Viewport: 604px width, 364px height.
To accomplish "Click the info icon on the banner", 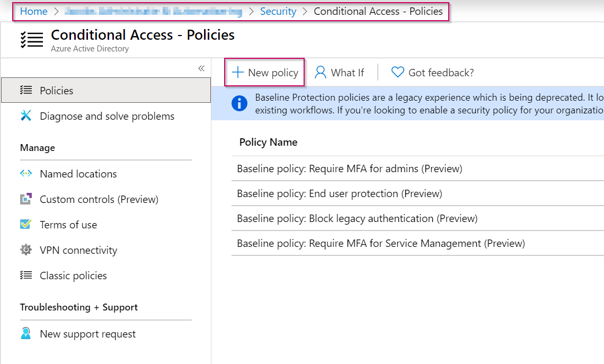I will (239, 104).
